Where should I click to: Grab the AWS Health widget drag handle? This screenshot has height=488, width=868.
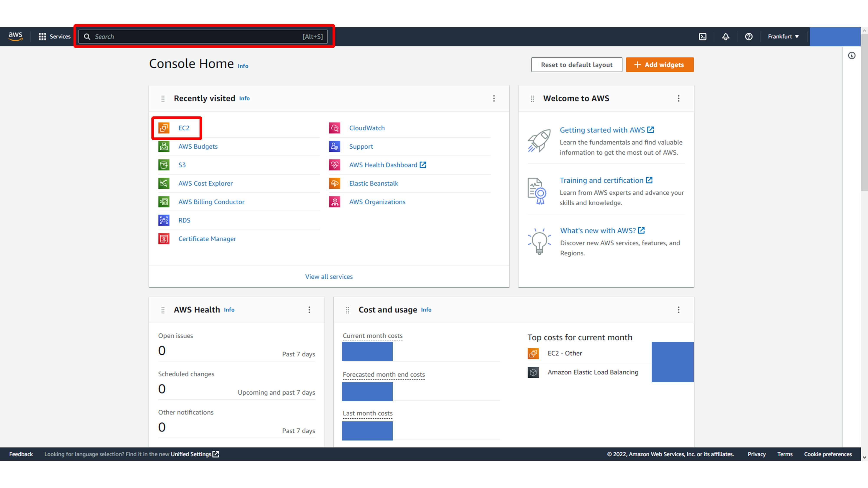point(163,310)
